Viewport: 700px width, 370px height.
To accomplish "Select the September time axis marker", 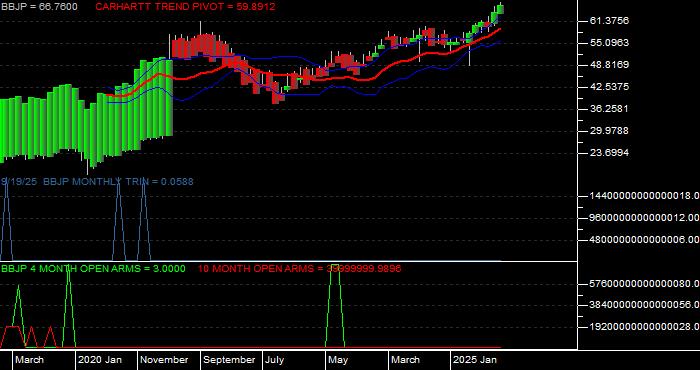I will (x=229, y=360).
